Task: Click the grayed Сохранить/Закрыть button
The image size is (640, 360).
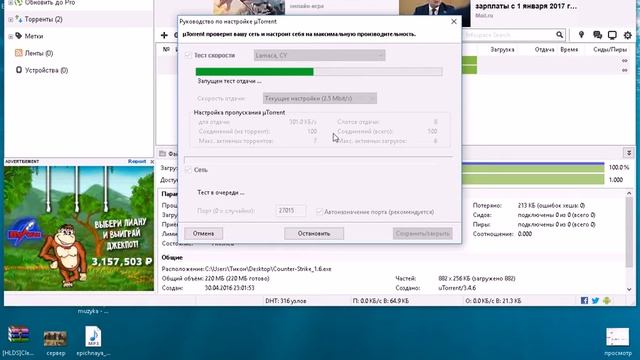Action: coord(422,233)
